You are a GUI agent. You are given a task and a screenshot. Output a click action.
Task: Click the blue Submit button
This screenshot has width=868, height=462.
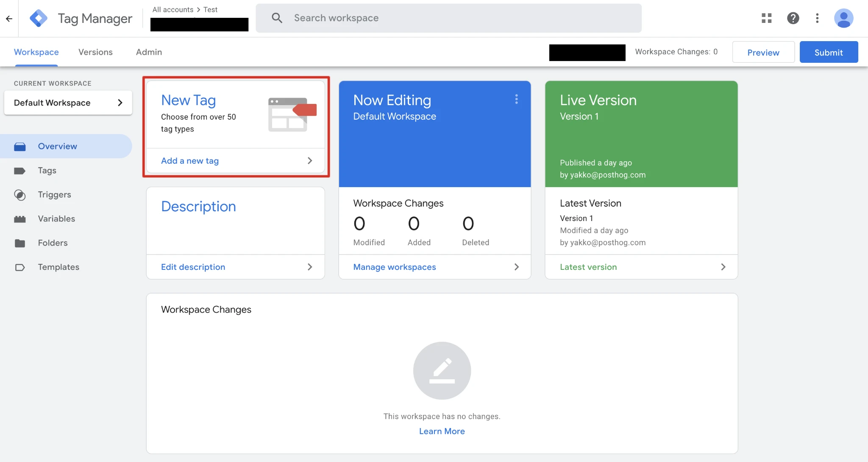(828, 52)
